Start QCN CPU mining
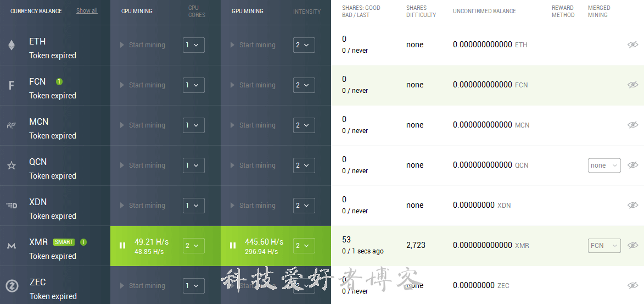This screenshot has height=304, width=644. [x=143, y=165]
